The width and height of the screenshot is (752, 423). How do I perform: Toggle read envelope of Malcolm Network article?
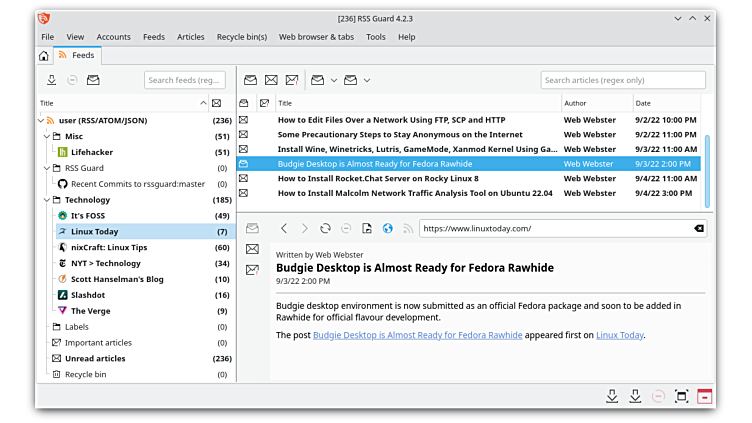pyautogui.click(x=243, y=194)
